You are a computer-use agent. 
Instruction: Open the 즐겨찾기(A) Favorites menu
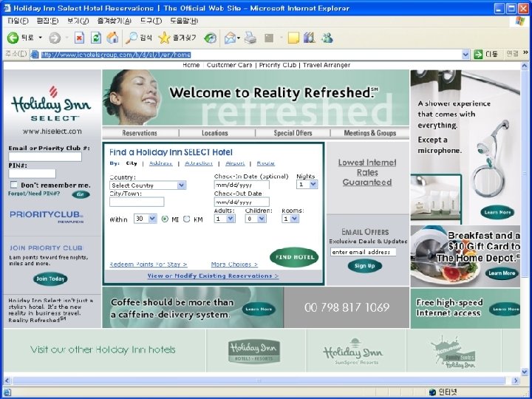click(114, 21)
